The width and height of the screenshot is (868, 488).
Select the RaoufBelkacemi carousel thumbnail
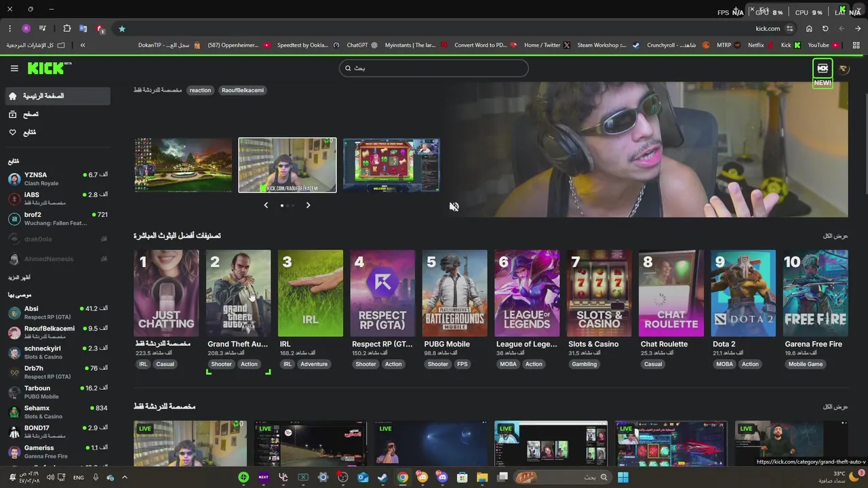pos(288,165)
